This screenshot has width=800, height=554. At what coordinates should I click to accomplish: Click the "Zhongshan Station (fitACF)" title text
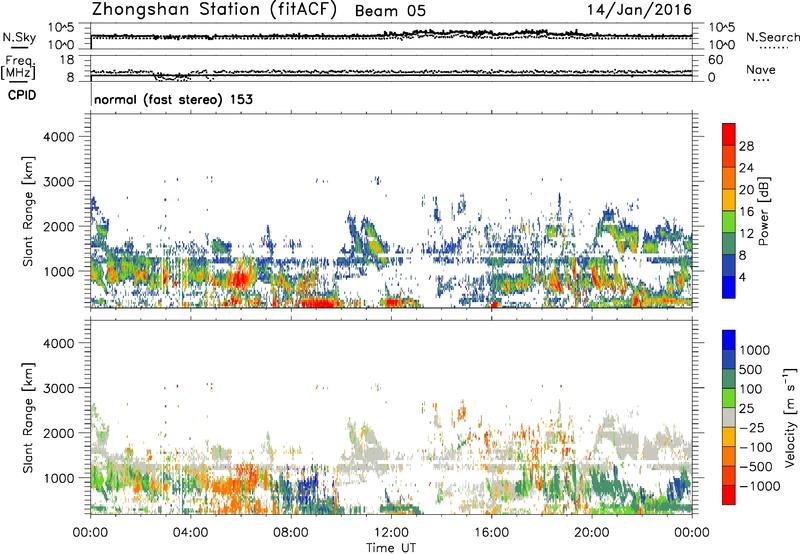pos(214,10)
